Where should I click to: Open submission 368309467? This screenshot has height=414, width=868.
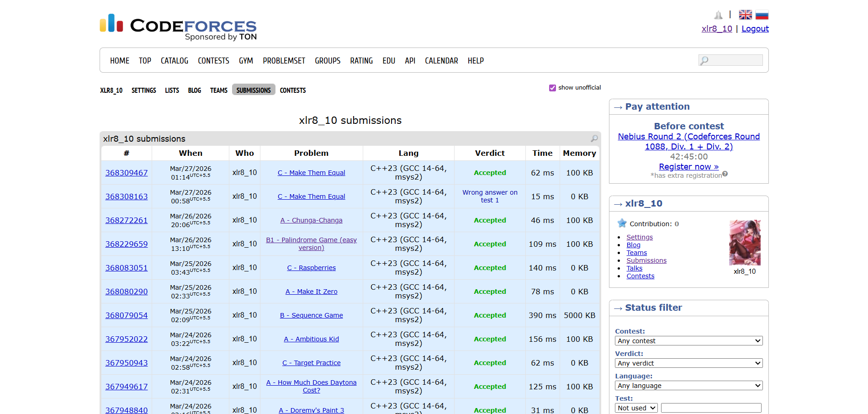click(127, 173)
